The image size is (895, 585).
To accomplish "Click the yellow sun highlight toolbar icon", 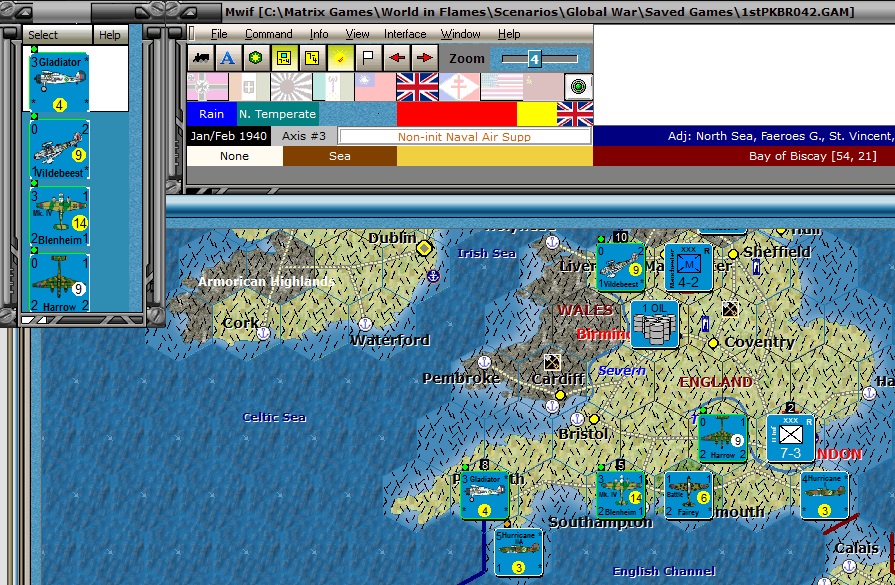I will 340,58.
